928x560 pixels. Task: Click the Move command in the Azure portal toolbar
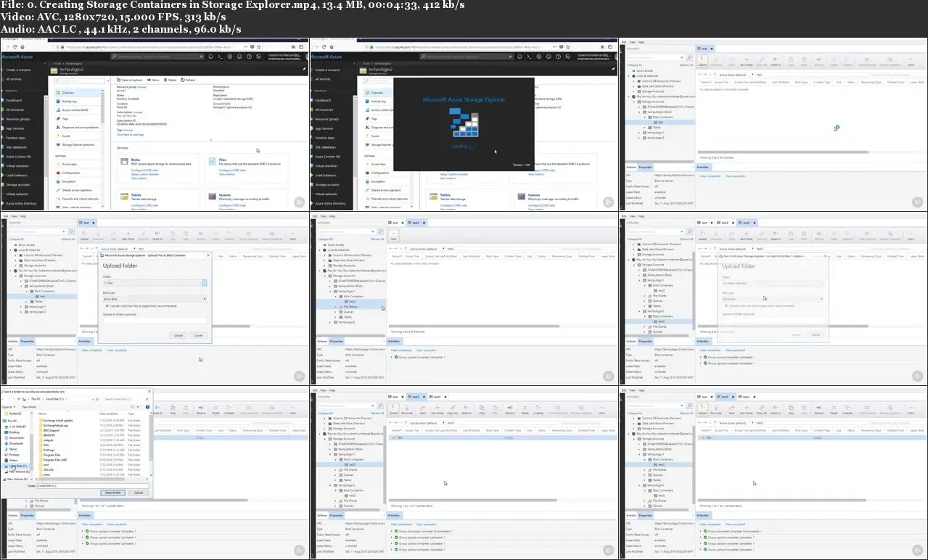click(x=153, y=80)
